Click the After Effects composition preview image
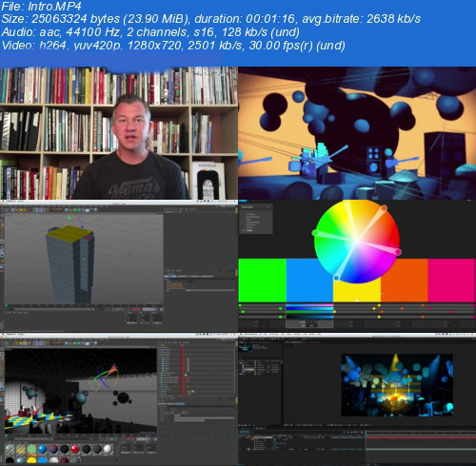This screenshot has width=476, height=466. pyautogui.click(x=397, y=385)
